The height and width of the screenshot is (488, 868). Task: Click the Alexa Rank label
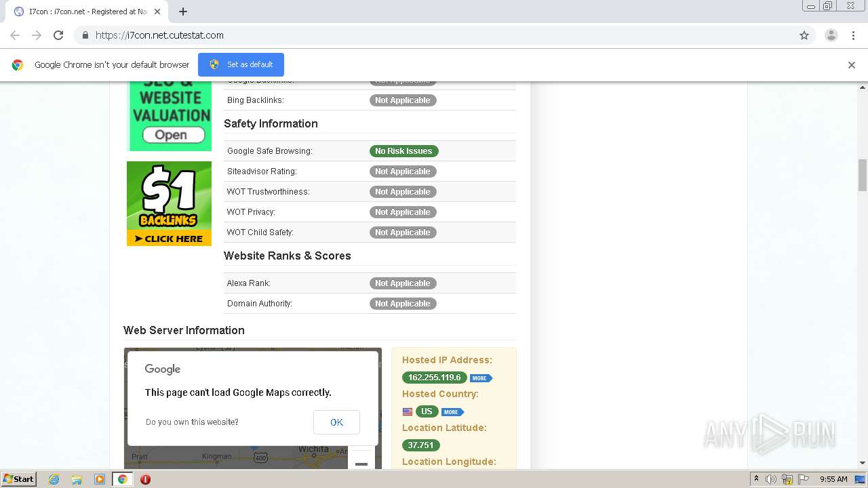(x=249, y=283)
